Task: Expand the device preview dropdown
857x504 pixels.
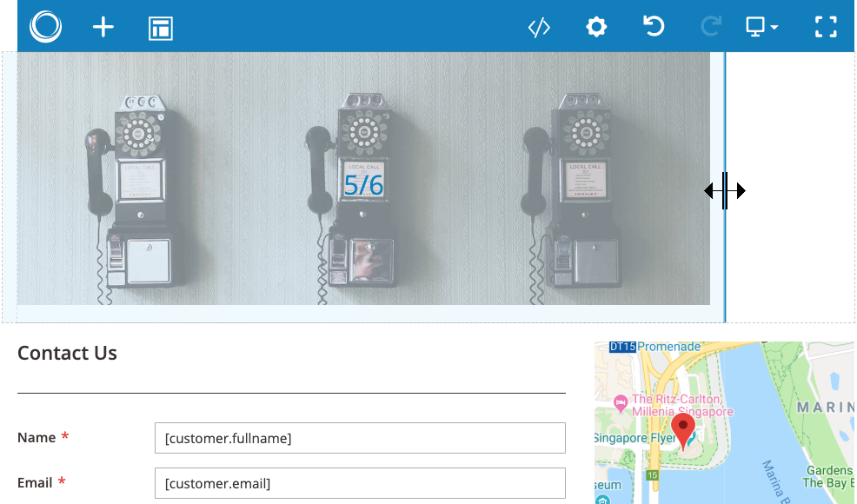Action: tap(761, 28)
